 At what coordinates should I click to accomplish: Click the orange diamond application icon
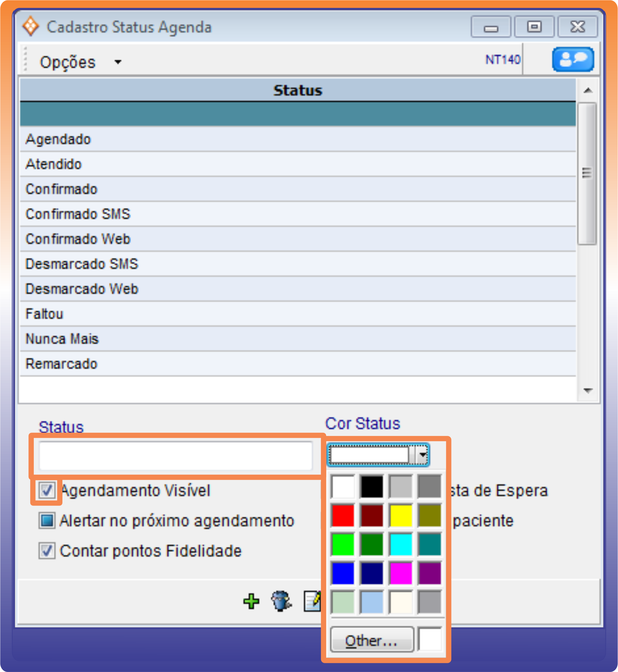(x=31, y=26)
